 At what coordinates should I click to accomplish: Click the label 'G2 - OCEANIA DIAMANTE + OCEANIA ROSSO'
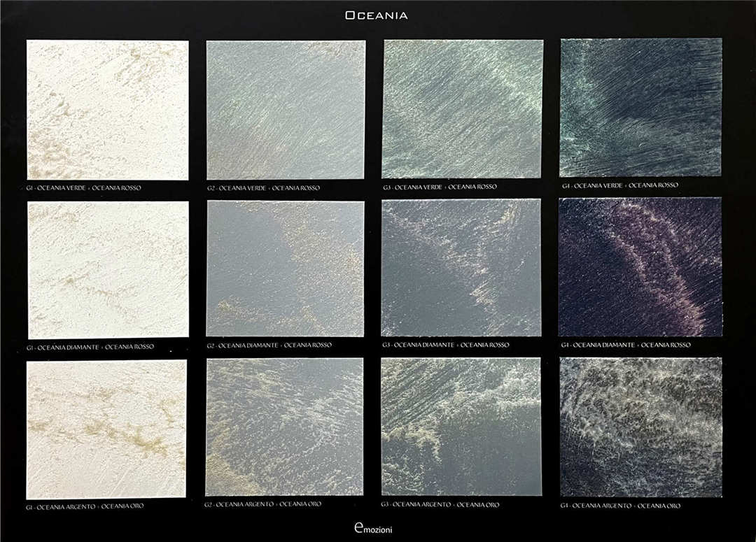pos(269,345)
